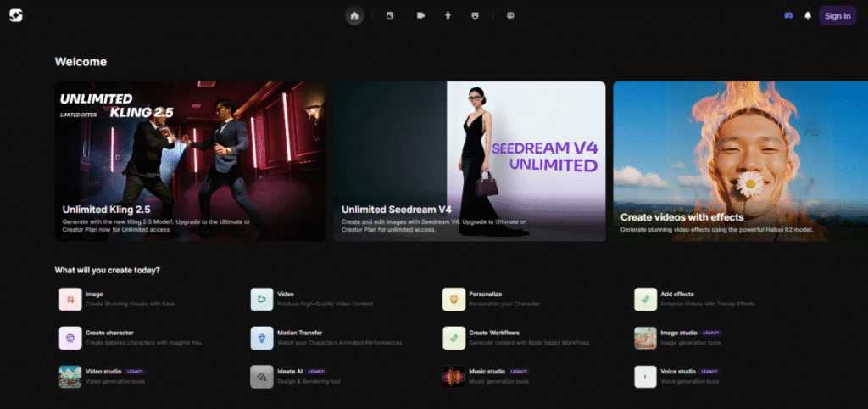
Task: Click 'Create Stunning Visuals with Ease' text
Action: pos(130,305)
